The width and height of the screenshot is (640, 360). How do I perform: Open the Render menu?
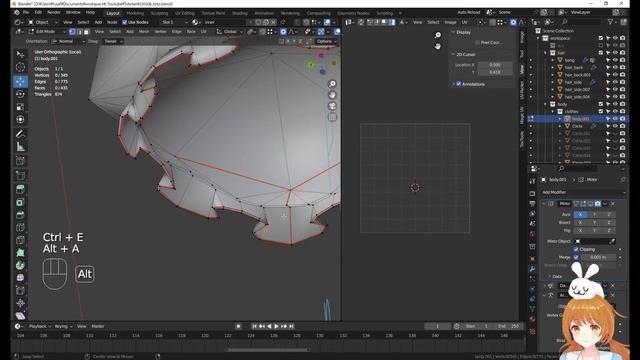[x=53, y=13]
